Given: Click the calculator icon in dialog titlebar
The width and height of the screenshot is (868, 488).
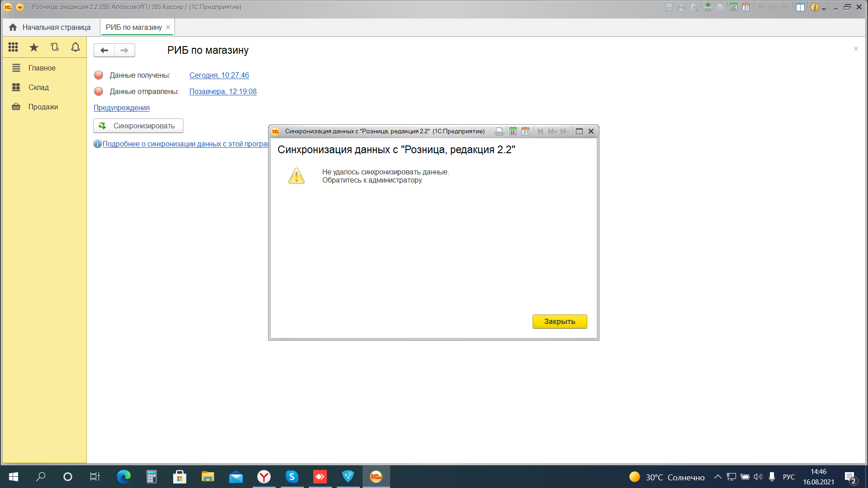Looking at the screenshot, I should (513, 131).
